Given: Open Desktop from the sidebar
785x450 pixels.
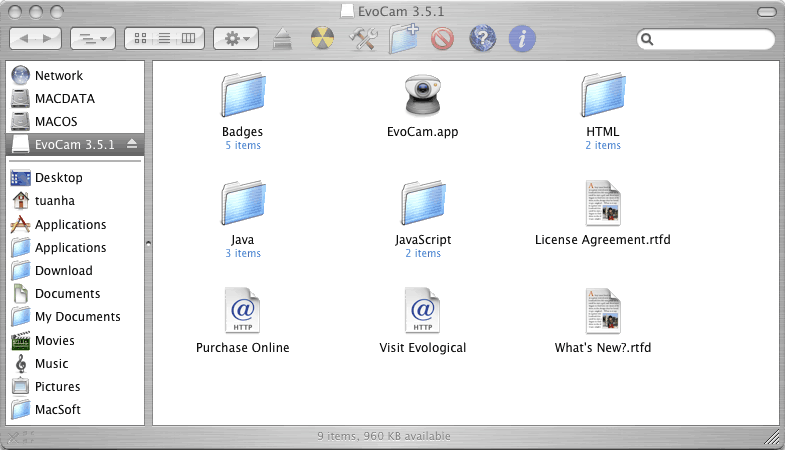Looking at the screenshot, I should tap(75, 178).
